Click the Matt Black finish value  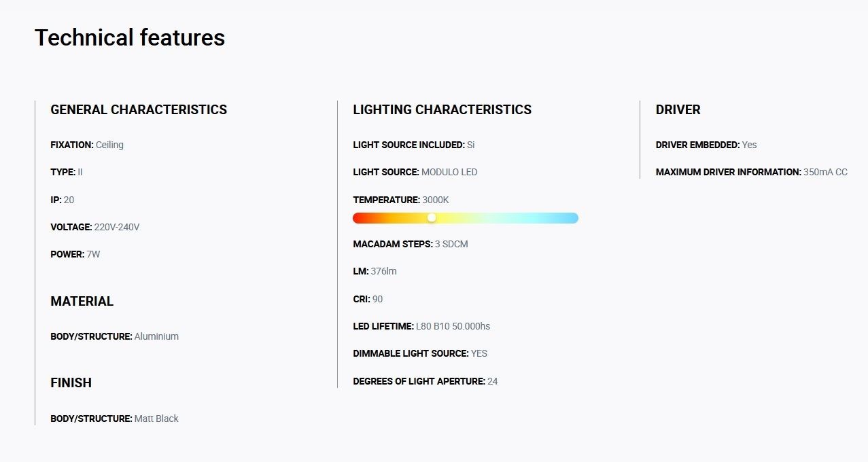click(156, 419)
